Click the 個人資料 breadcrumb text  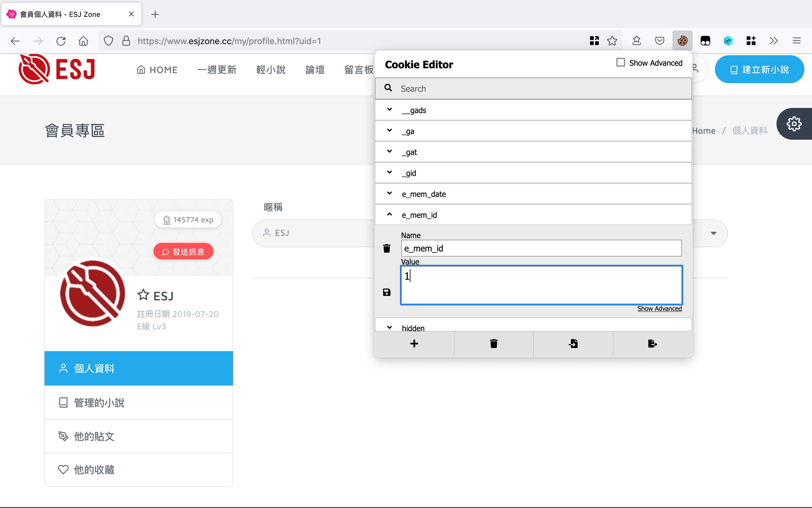point(750,130)
